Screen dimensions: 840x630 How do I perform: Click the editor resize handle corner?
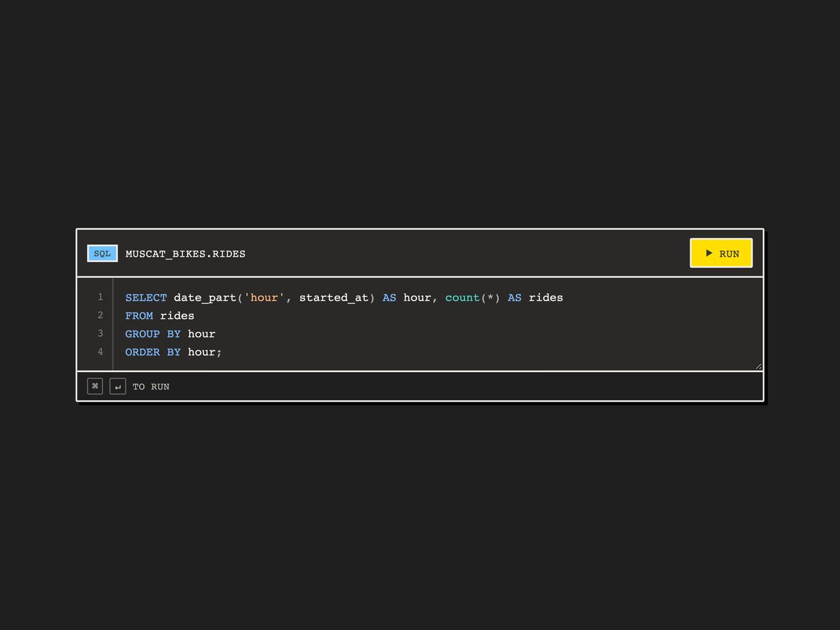point(758,366)
